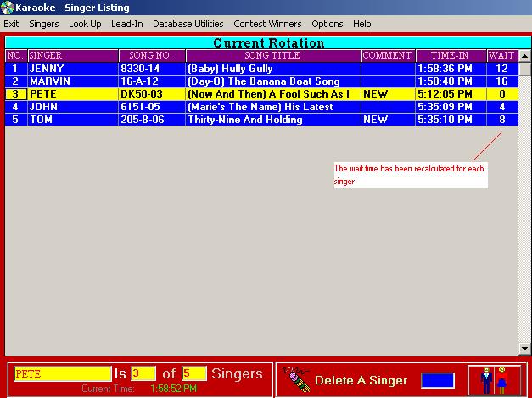This screenshot has height=398, width=532.
Task: Click the NEW comment in PETE's row
Action: point(375,94)
